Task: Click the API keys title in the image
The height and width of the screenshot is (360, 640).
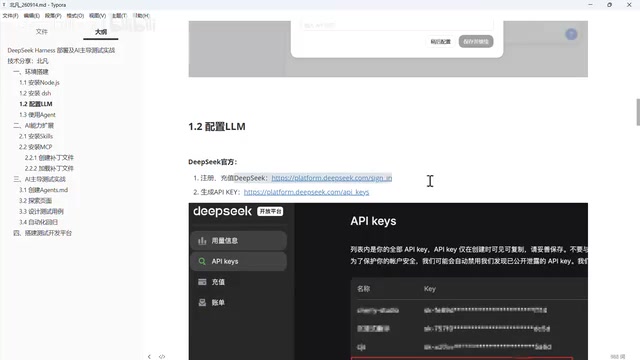Action: tap(373, 221)
